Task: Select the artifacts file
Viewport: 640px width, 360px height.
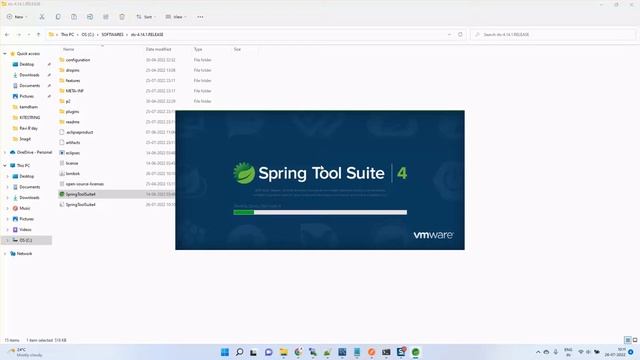Action: coord(73,142)
